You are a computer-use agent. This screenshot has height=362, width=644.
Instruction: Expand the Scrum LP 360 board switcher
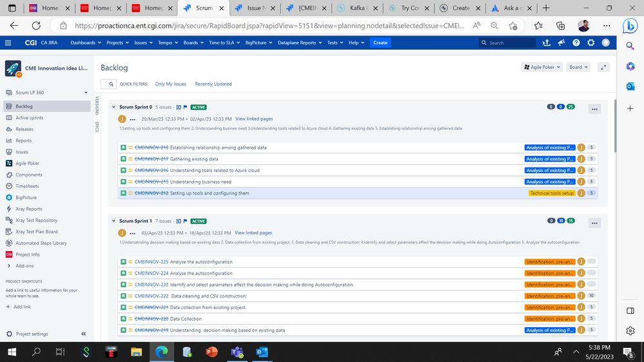86,93
